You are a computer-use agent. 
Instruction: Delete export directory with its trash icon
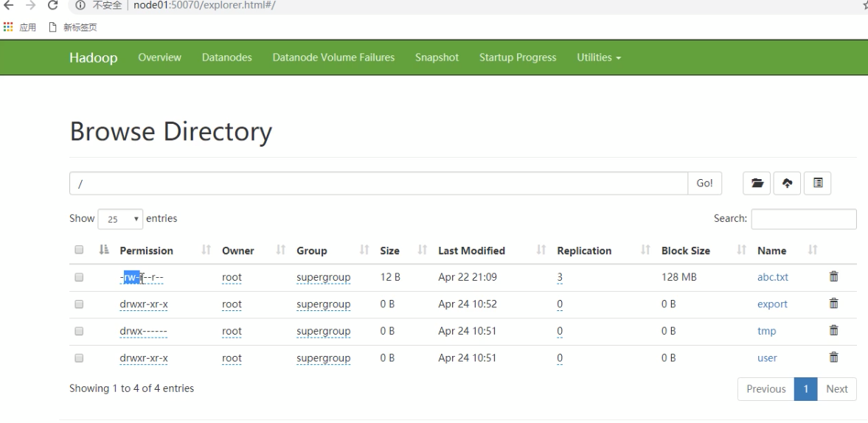coord(833,304)
